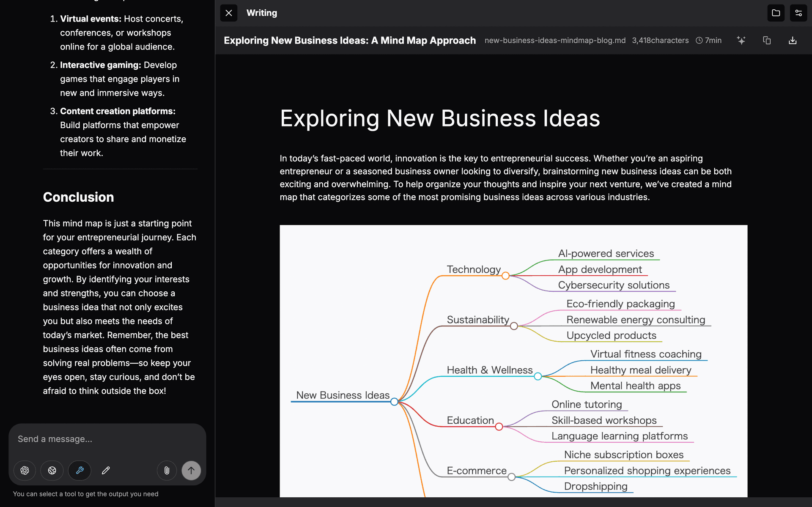Click the Sustainability node circle
The width and height of the screenshot is (812, 507).
point(514,326)
